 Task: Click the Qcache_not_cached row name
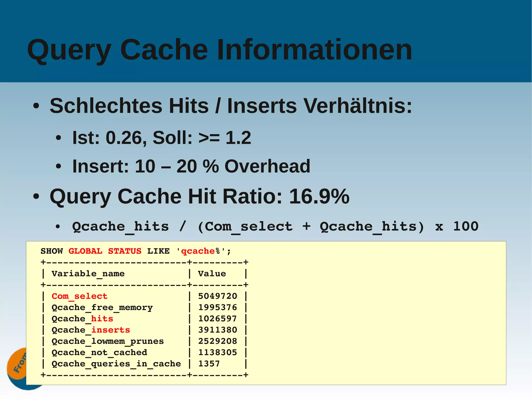click(99, 352)
